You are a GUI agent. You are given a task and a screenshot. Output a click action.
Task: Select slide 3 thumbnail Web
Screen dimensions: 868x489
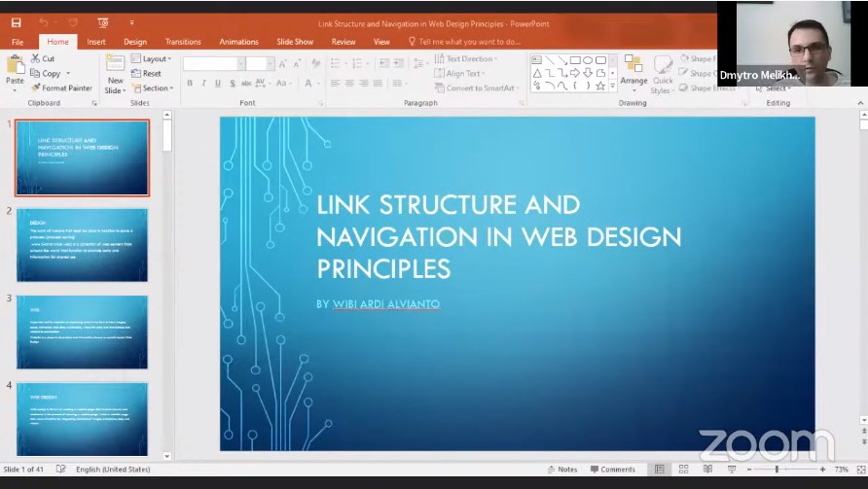tap(82, 332)
